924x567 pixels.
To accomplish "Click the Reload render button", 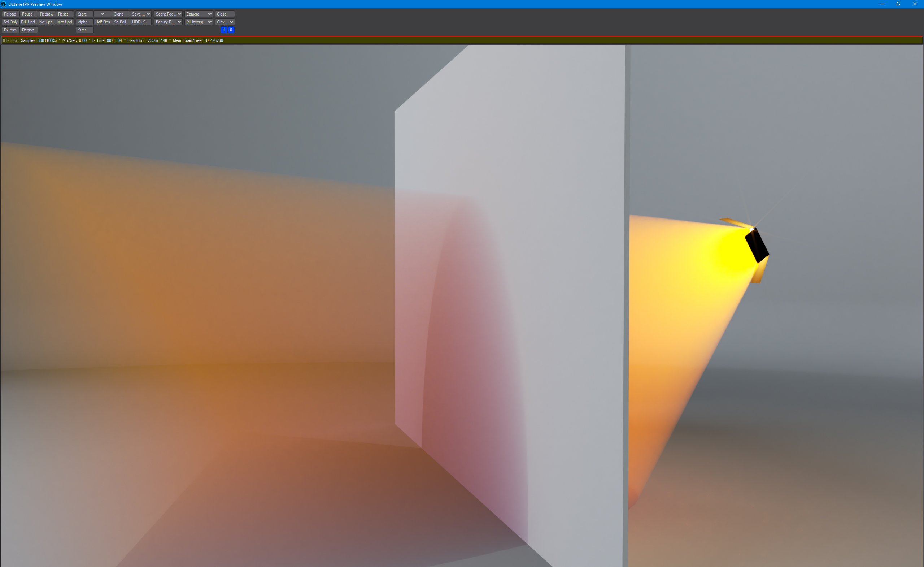I will tap(10, 14).
